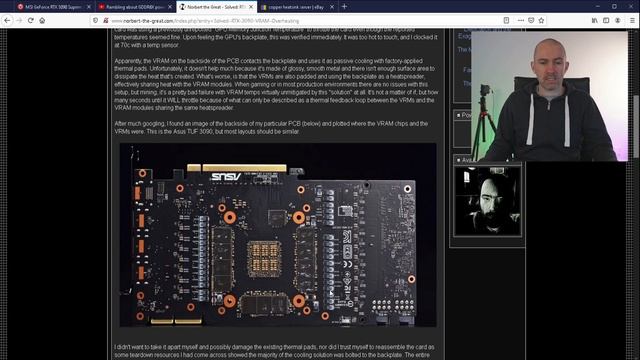This screenshot has height=360, width=640.
Task: Toggle the sidebars icon in toolbar
Action: point(606,20)
